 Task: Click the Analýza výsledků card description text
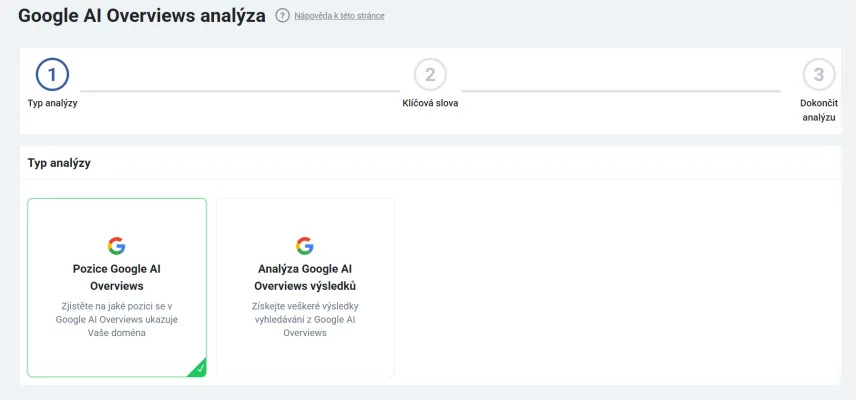coord(305,318)
